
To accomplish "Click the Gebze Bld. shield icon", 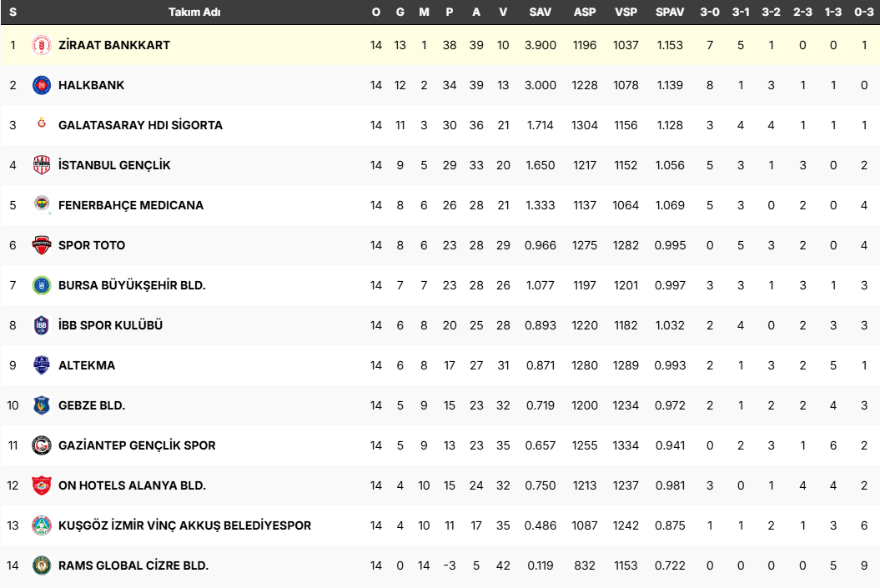I will [x=41, y=405].
